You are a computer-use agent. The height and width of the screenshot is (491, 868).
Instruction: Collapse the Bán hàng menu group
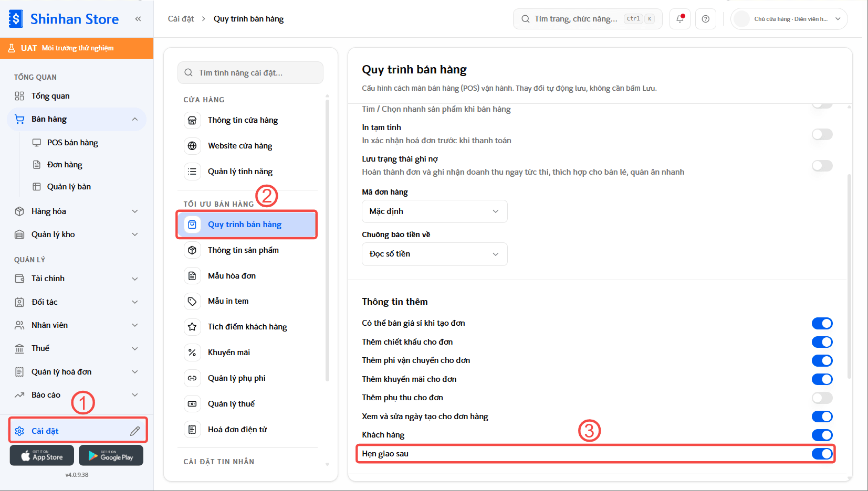click(77, 119)
